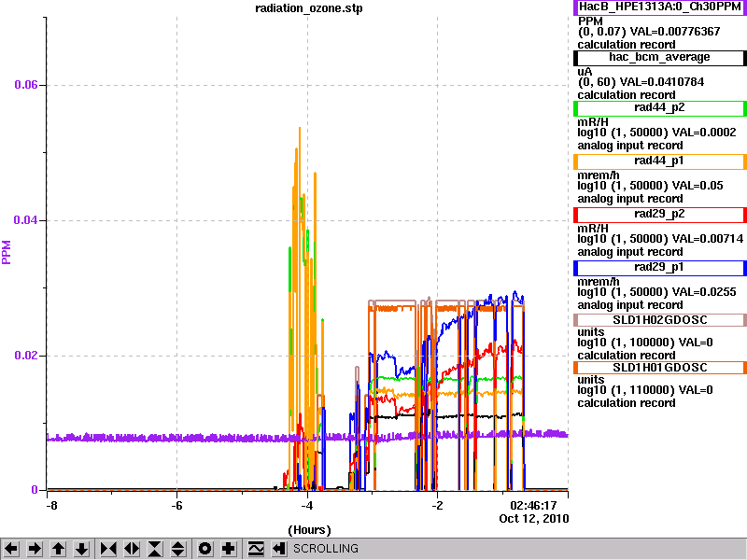Click the 0.06 y-axis tick label
747x560 pixels.
coord(26,85)
